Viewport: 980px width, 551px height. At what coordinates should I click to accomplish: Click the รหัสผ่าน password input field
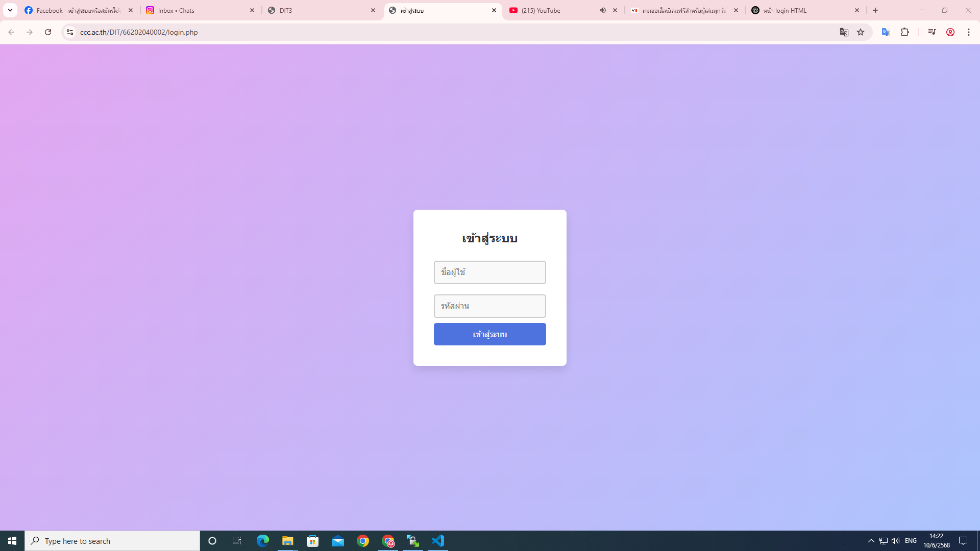pyautogui.click(x=489, y=306)
